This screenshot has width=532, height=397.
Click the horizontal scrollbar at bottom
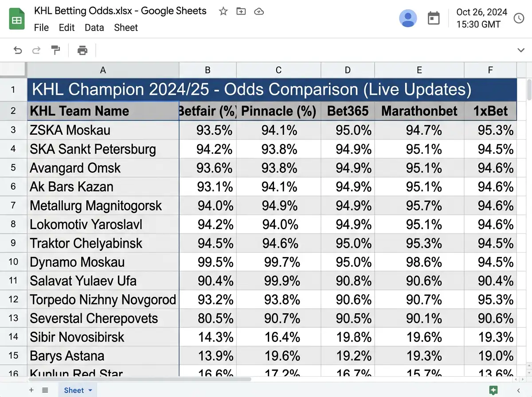(x=140, y=379)
